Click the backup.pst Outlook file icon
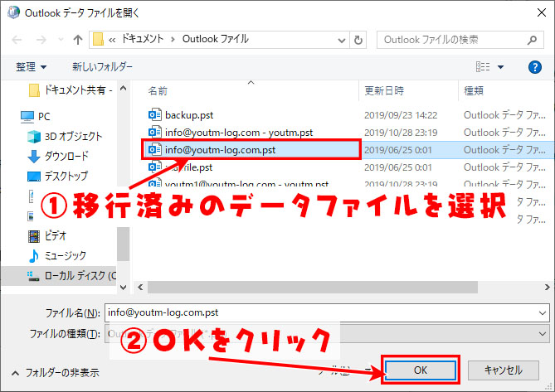The image size is (555, 392). 154,115
